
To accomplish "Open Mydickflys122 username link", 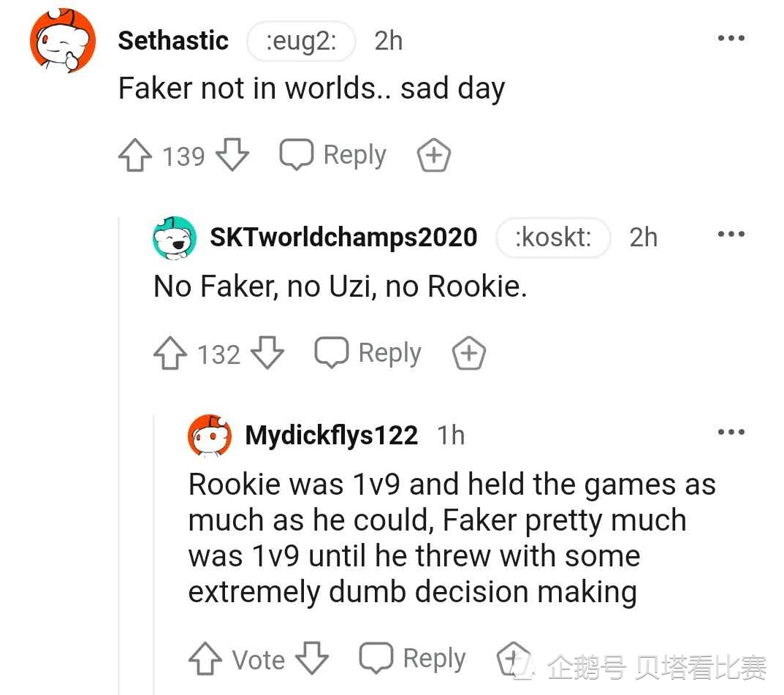I will pos(332,436).
